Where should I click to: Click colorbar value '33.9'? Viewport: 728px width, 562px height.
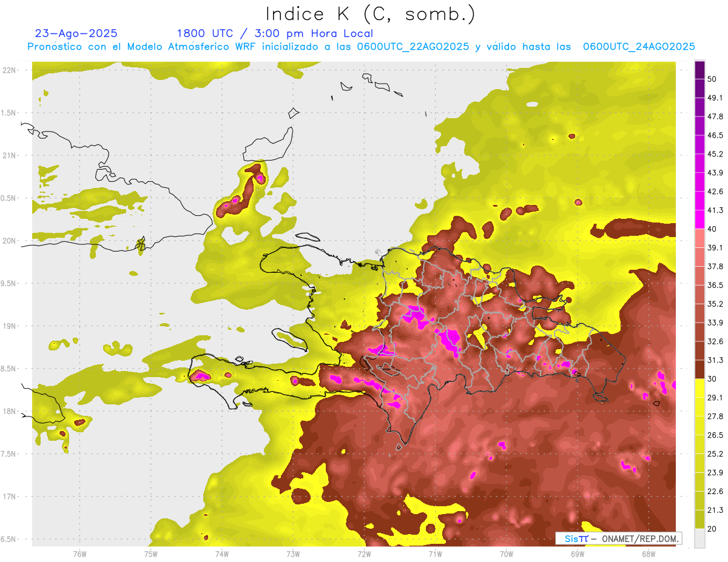(715, 323)
